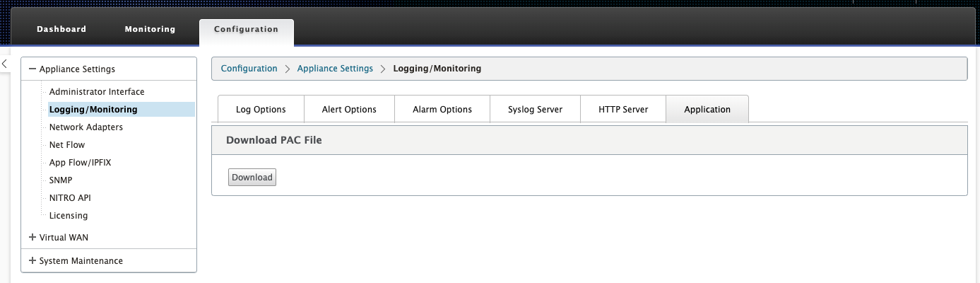
Task: Follow the Appliance Settings breadcrumb link
Action: pos(335,69)
